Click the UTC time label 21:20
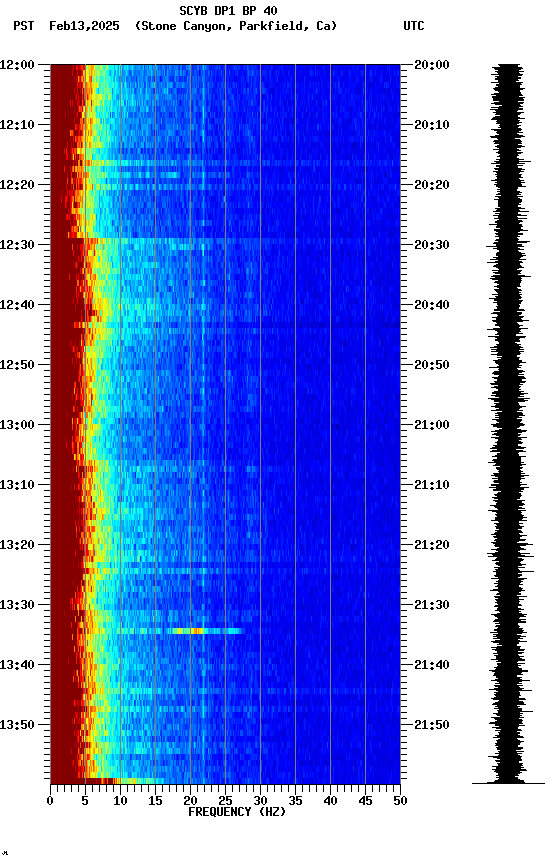Image resolution: width=552 pixels, height=864 pixels. point(432,546)
